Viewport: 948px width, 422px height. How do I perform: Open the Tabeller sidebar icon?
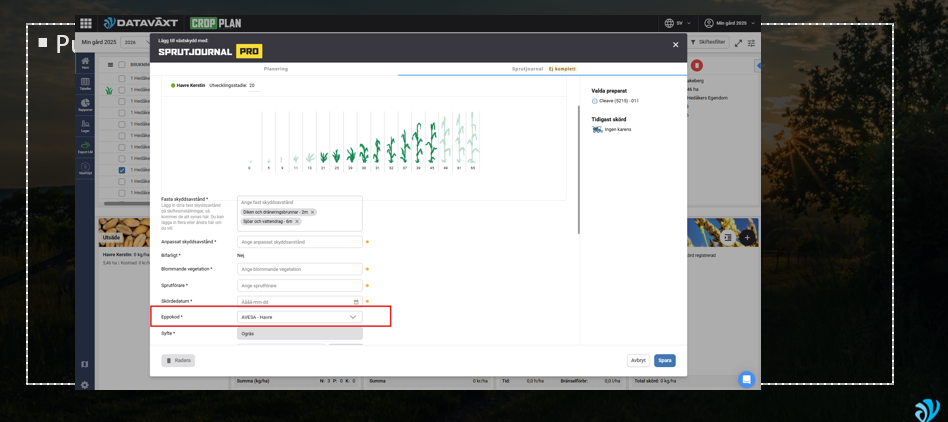[x=85, y=84]
